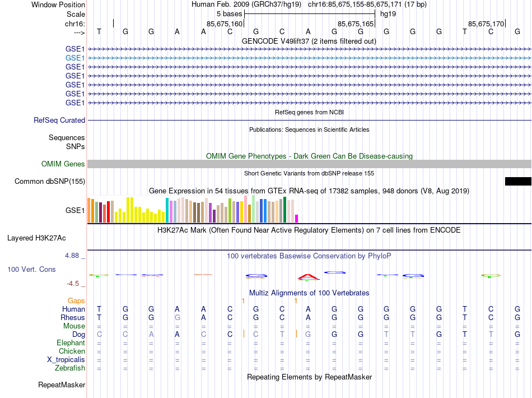Click the red A conservation logo letter
The width and height of the screenshot is (532, 398).
click(308, 277)
